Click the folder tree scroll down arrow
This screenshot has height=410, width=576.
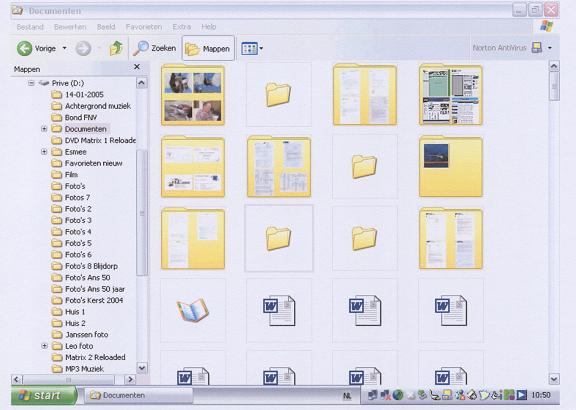click(142, 367)
